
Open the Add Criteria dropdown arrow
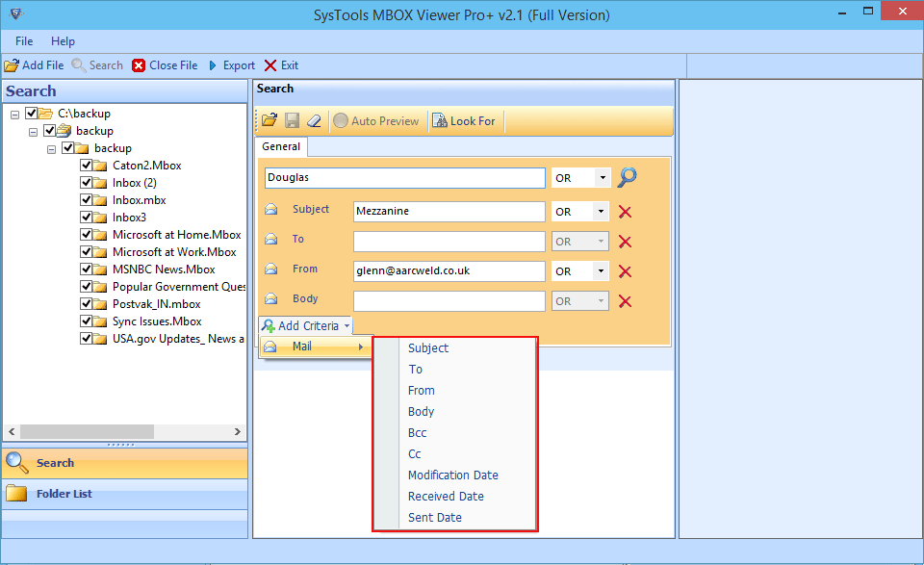346,325
